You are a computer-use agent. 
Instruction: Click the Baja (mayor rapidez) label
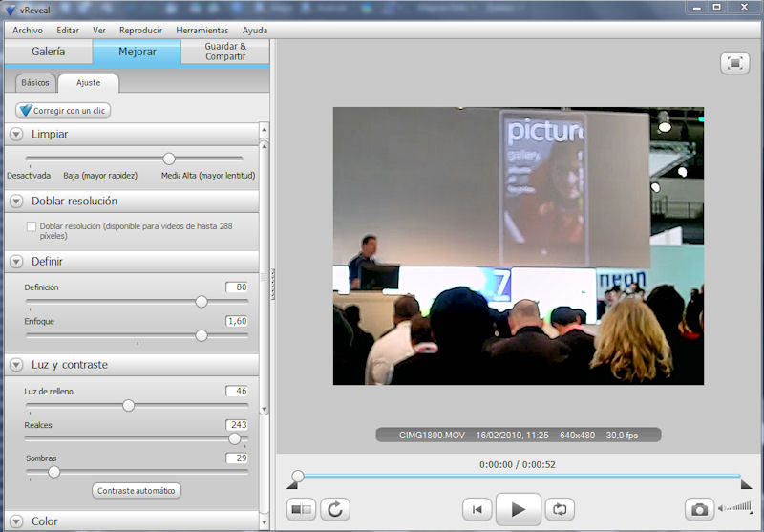(100, 176)
